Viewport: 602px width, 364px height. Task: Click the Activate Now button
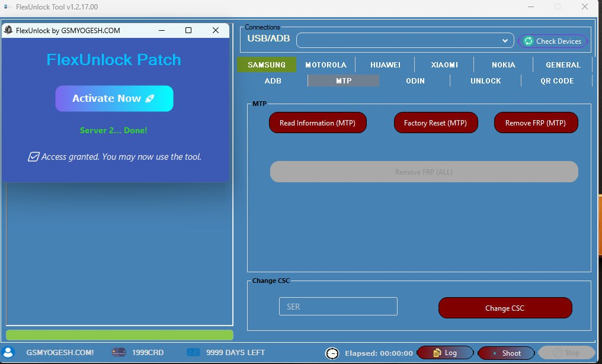pyautogui.click(x=114, y=99)
